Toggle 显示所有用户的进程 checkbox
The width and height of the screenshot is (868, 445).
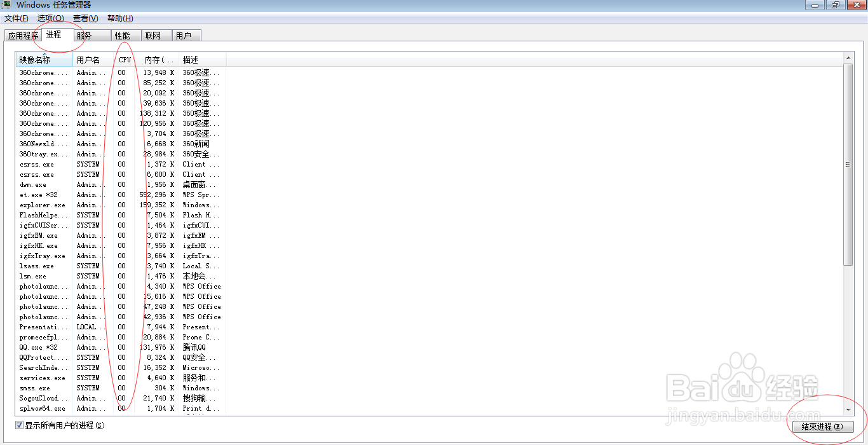click(x=20, y=425)
